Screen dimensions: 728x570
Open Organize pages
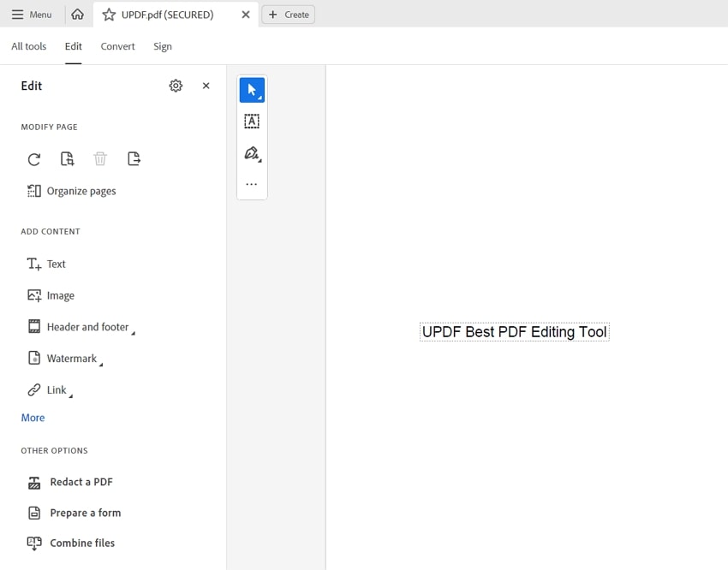71,191
